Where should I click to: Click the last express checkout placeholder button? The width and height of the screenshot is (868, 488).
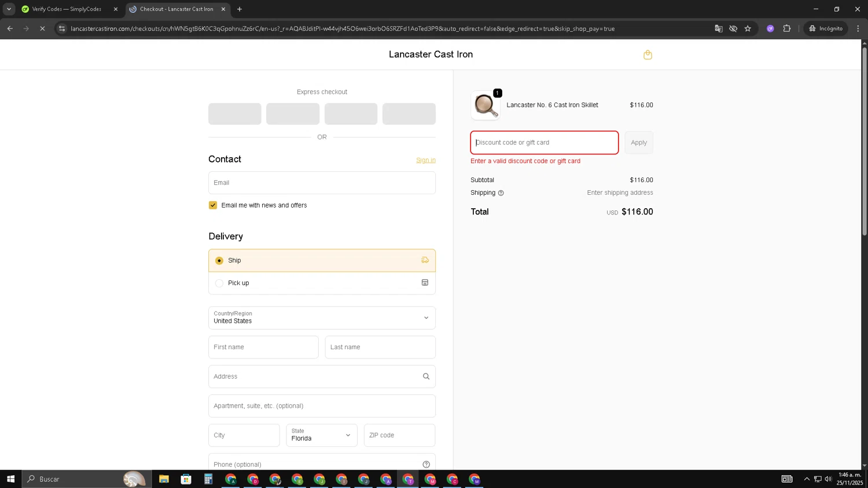pos(409,114)
